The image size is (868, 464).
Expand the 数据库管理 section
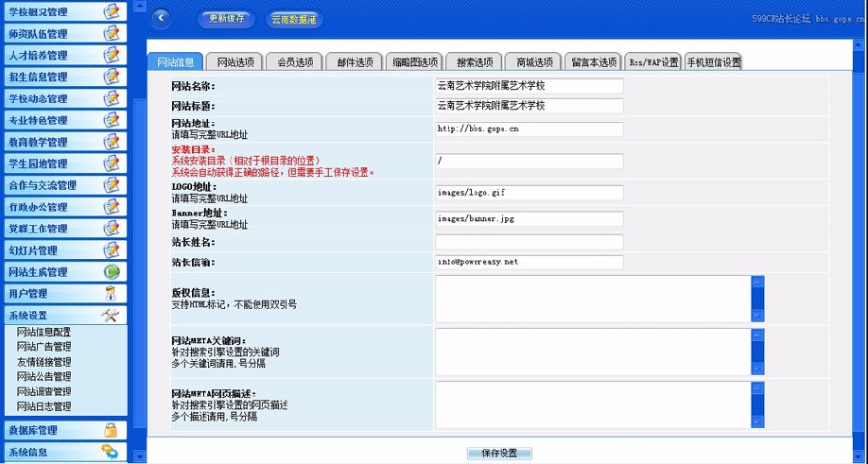tap(66, 429)
